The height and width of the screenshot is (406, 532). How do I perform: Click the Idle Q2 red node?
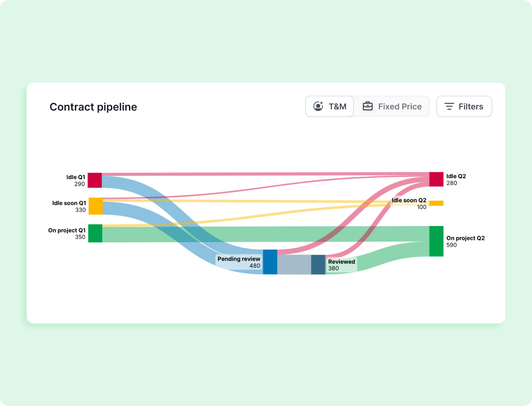pos(436,179)
